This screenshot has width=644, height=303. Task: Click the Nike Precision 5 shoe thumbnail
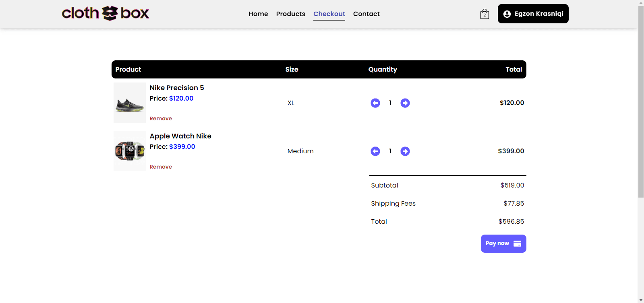(129, 103)
